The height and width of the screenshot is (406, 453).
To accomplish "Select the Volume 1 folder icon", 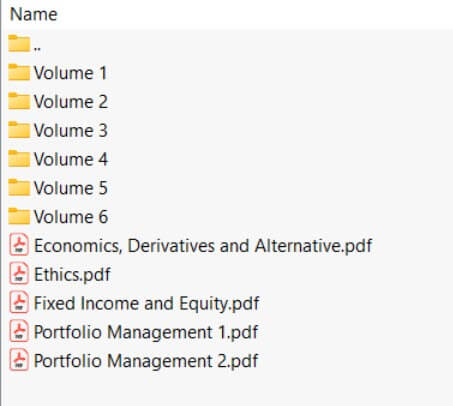I will tap(19, 72).
